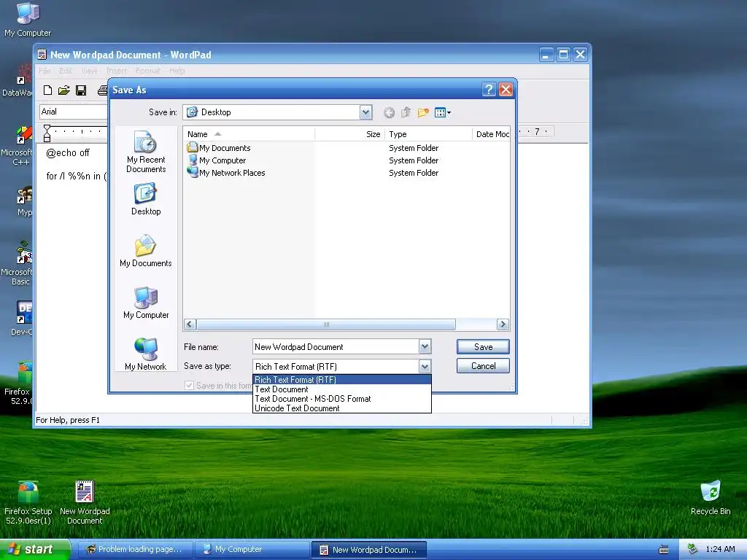Screen dimensions: 747x560
Task: Go back using the Save As back arrow
Action: [390, 112]
